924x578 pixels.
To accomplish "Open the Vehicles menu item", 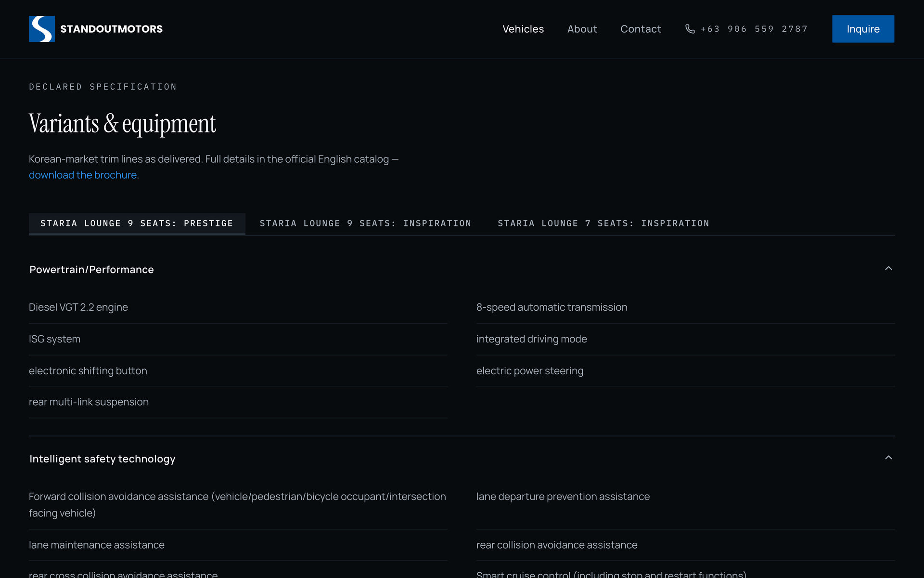I will 523,29.
